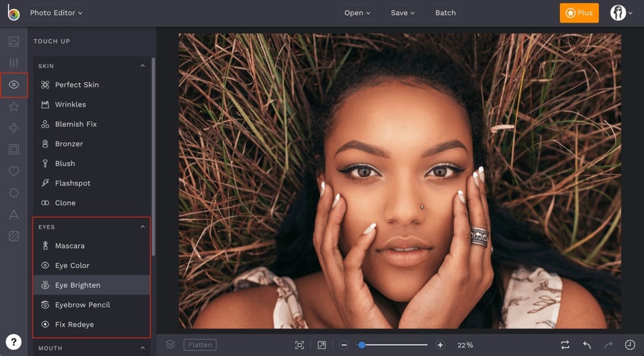This screenshot has width=644, height=356.
Task: Open the Overlays badge sidebar icon
Action: click(14, 192)
